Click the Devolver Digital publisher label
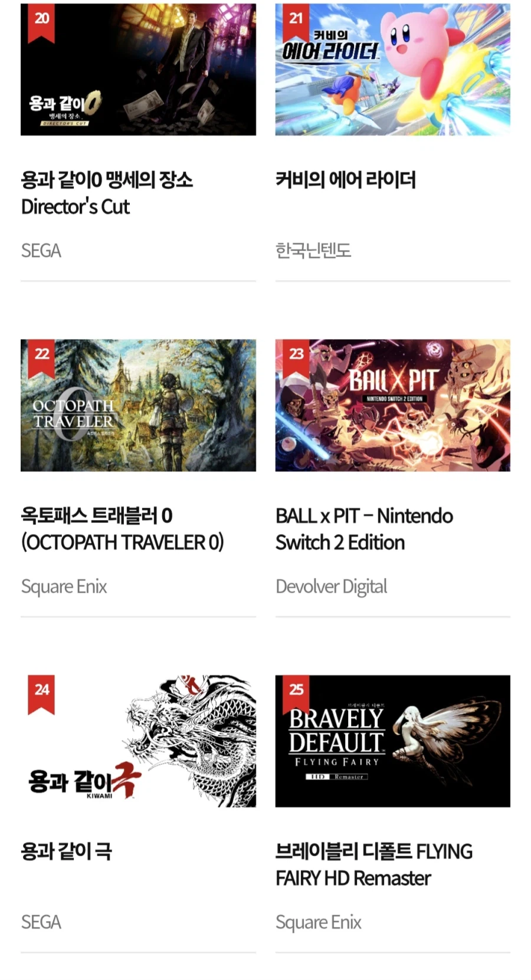This screenshot has width=531, height=980. pyautogui.click(x=332, y=587)
